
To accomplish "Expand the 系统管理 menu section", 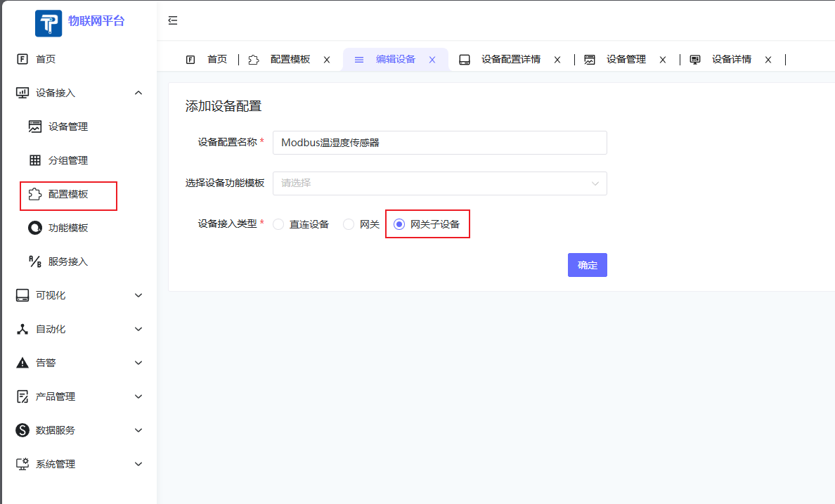I will click(x=138, y=464).
